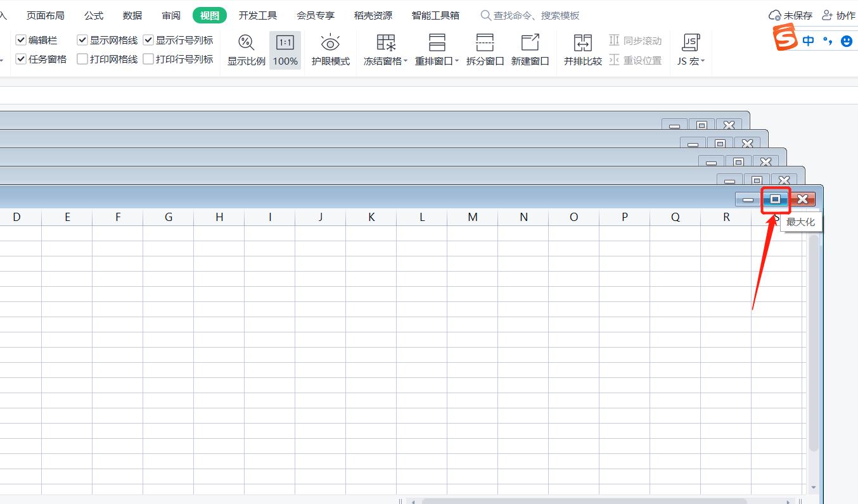The height and width of the screenshot is (504, 858).
Task: Open the 协作 collaboration option
Action: [x=838, y=15]
